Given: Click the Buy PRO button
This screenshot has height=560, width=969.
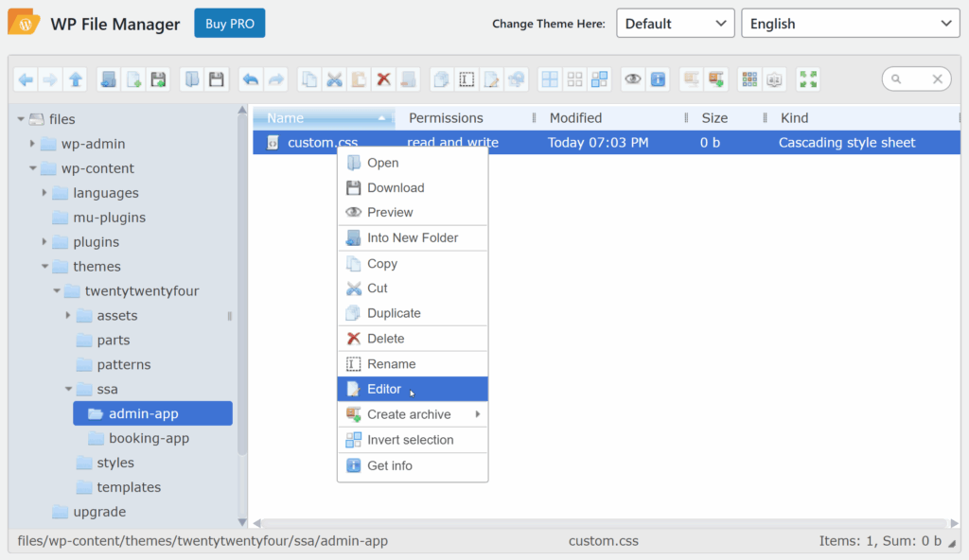Looking at the screenshot, I should tap(229, 23).
